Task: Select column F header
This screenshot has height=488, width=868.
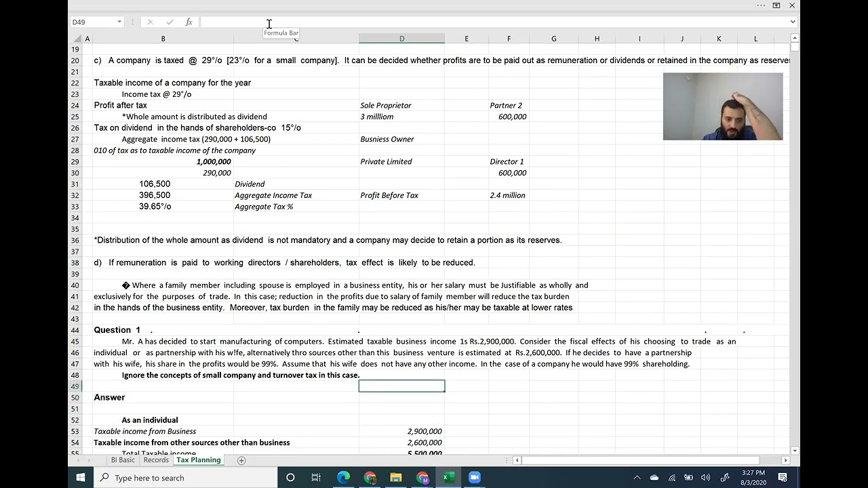Action: click(x=509, y=39)
